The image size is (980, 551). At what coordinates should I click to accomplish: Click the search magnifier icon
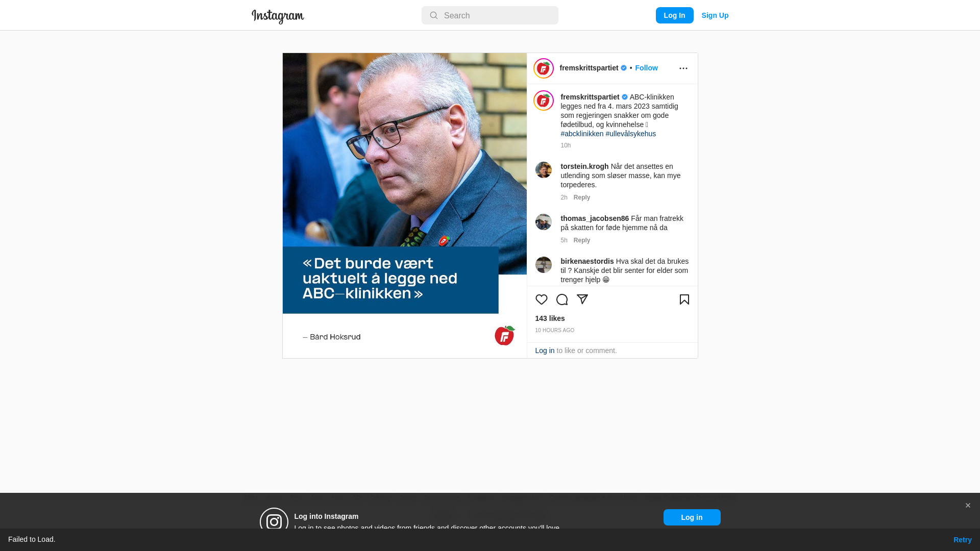pyautogui.click(x=434, y=16)
